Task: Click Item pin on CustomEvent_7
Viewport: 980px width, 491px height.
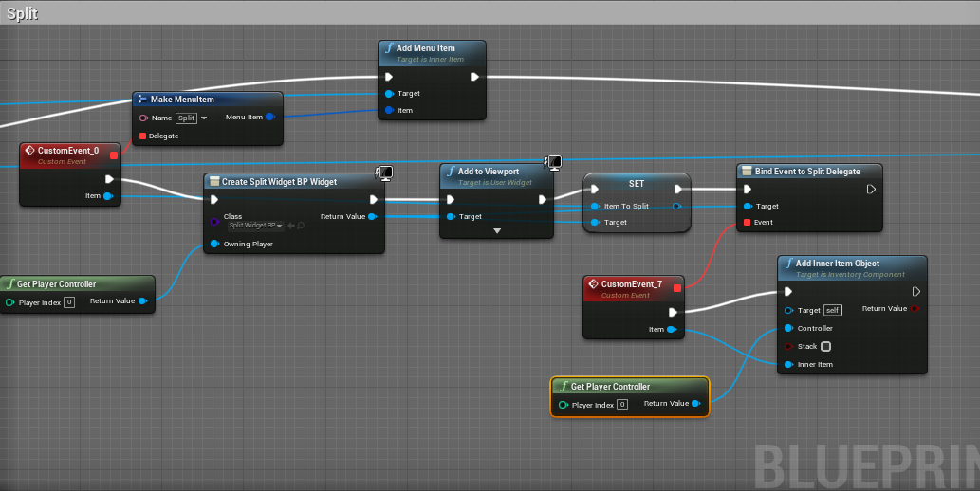Action: click(x=672, y=330)
